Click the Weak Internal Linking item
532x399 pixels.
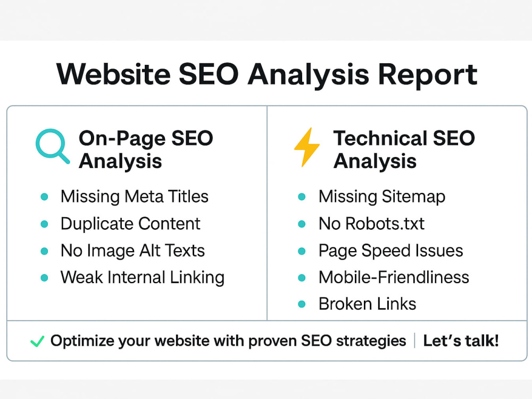[x=143, y=278]
